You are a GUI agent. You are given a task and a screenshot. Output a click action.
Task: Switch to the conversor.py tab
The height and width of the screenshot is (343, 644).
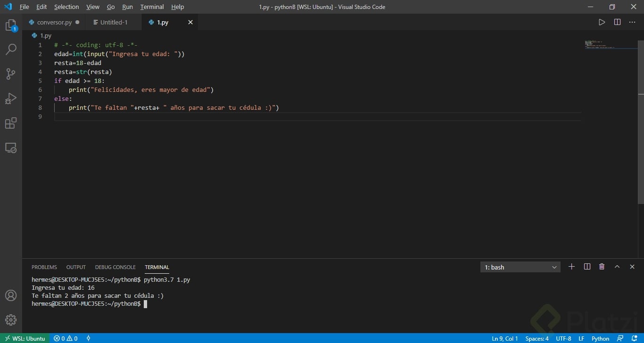point(54,22)
